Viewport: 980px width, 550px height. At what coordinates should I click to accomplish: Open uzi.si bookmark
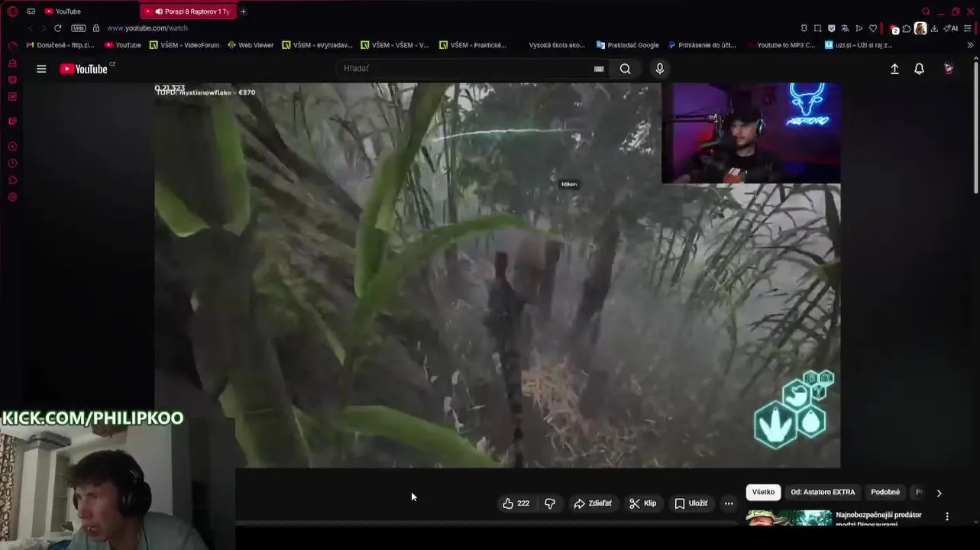click(x=859, y=45)
